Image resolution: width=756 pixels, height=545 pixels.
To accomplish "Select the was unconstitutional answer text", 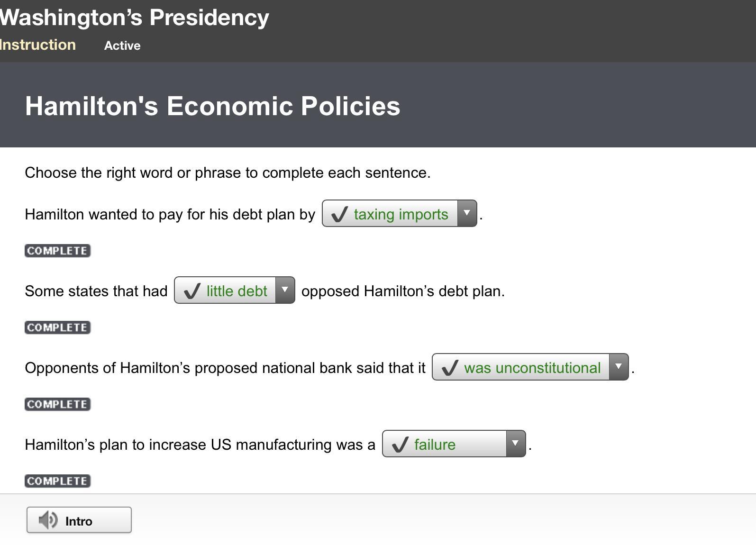I will pyautogui.click(x=532, y=368).
